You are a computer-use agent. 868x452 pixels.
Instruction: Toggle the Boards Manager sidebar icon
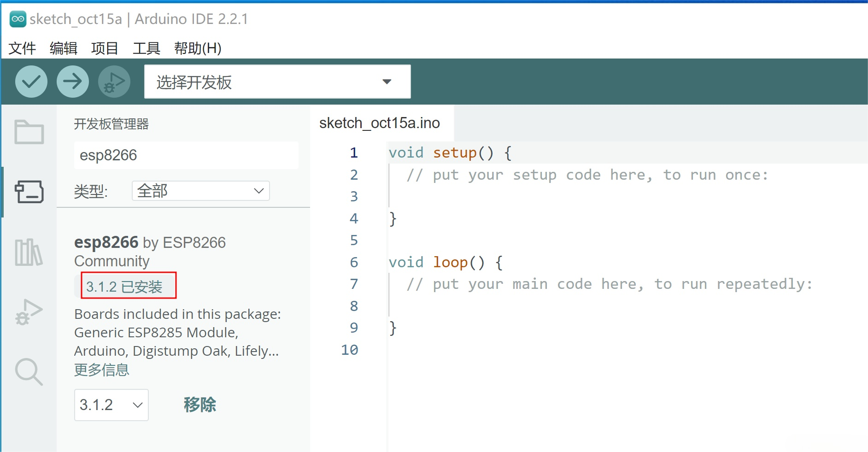[x=29, y=192]
